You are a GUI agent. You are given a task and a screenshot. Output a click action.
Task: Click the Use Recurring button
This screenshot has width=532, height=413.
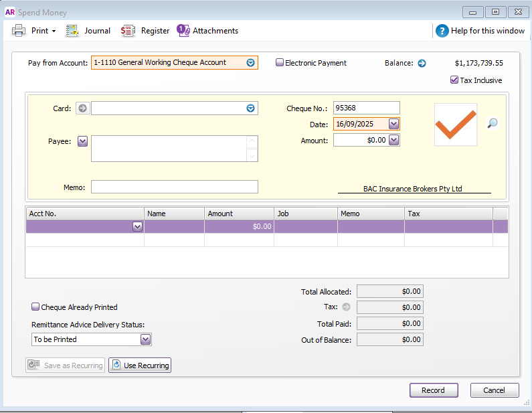(140, 365)
